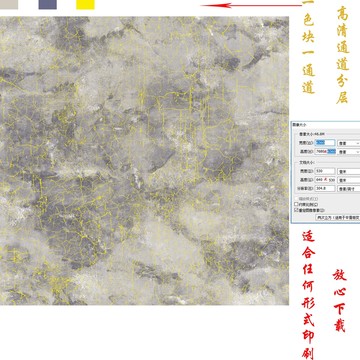Image resolution: width=360 pixels, height=360 pixels.
Task: Click the document width input field
Action: click(325, 171)
